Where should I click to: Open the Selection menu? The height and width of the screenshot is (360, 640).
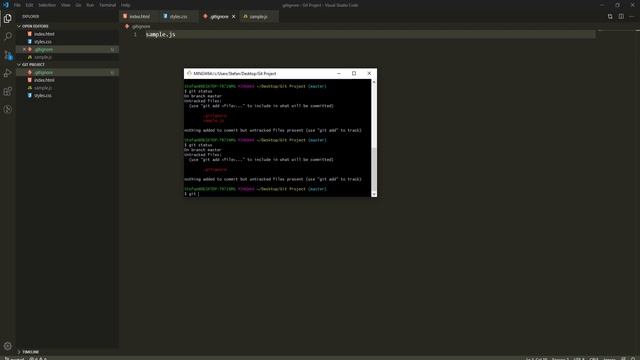pyautogui.click(x=47, y=5)
